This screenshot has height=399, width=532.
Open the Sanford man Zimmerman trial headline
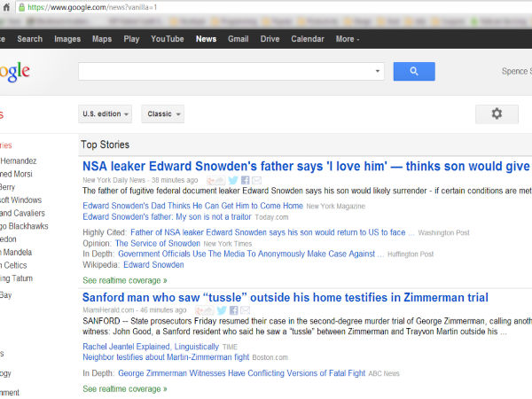coord(286,298)
